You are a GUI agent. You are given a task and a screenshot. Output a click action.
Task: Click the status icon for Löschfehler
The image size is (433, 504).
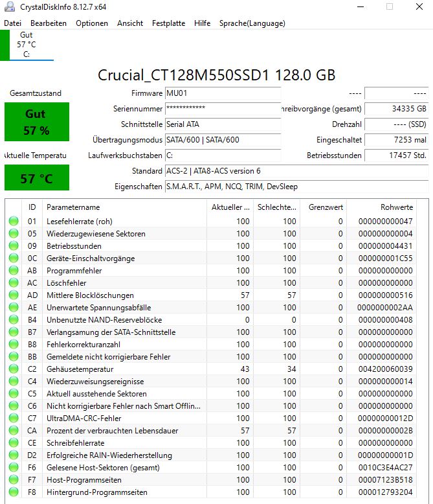14,283
